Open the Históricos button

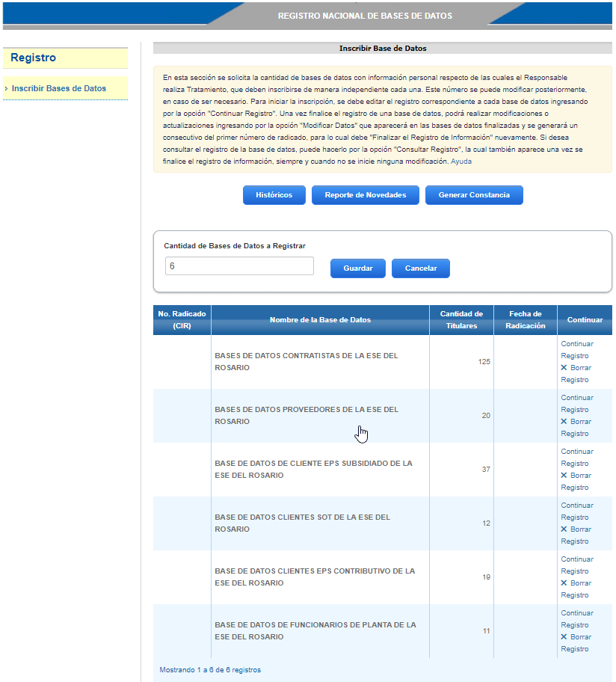pos(274,195)
